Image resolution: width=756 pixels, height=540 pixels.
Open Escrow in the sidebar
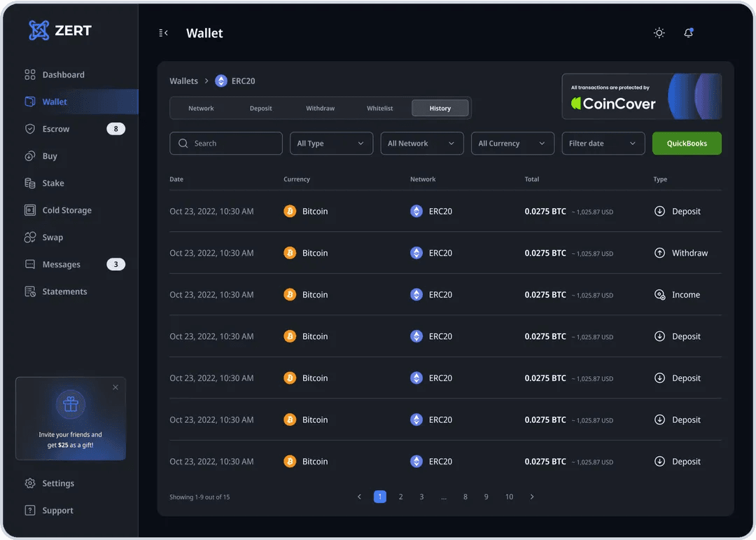click(x=56, y=129)
